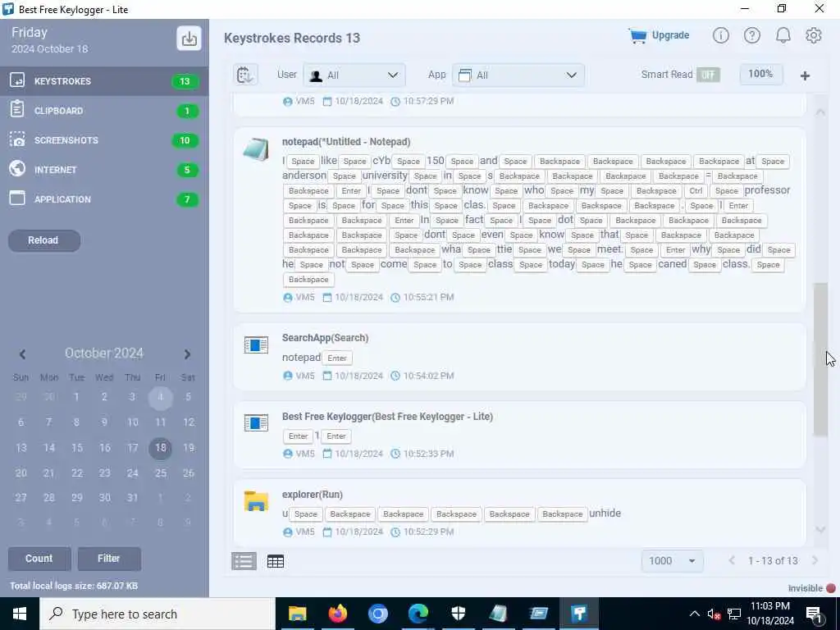The width and height of the screenshot is (840, 630).
Task: Click the Invisible mode red indicator
Action: (x=830, y=588)
